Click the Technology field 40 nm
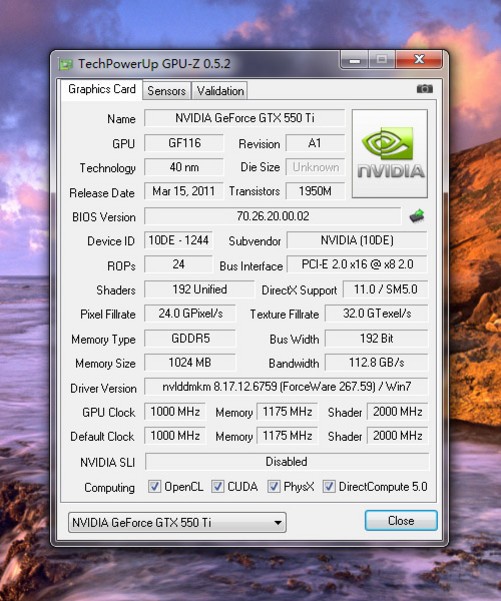Screen dimensions: 501x601 (x=184, y=167)
